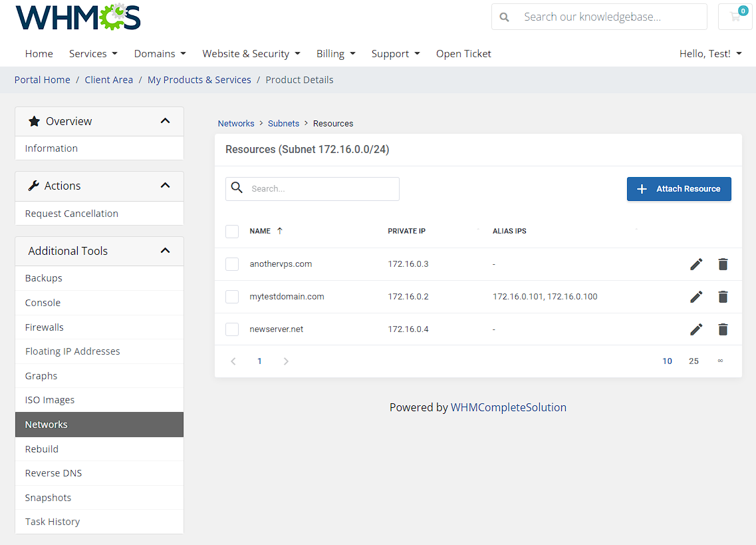Open the edit pencil for mytestdomain.com

695,296
